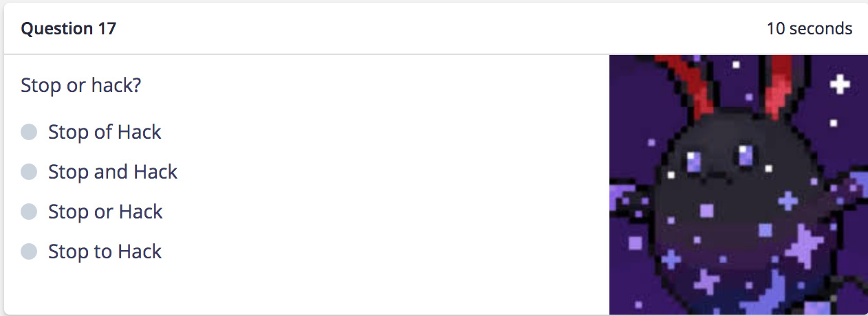Click the Question 17 heading

tap(69, 29)
